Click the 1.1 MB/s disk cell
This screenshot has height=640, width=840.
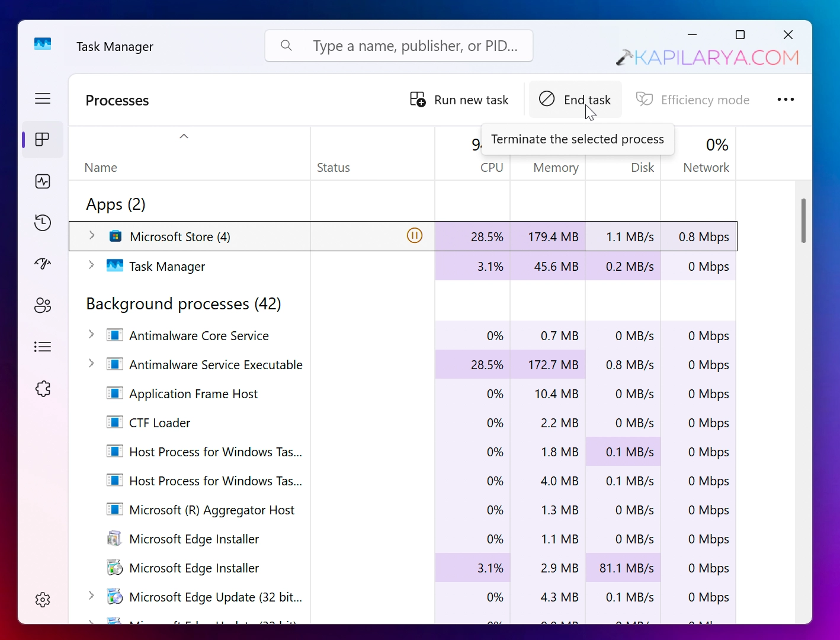(x=623, y=236)
